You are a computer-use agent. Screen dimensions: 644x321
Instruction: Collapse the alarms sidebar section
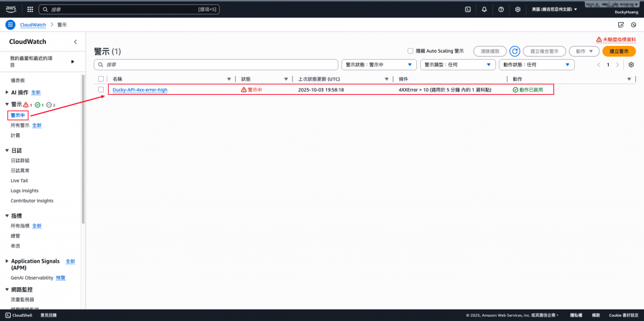point(7,104)
